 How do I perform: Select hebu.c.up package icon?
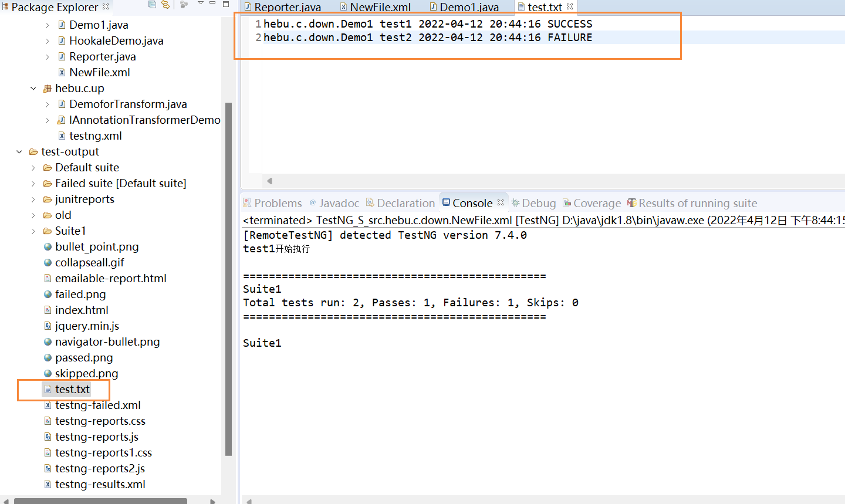pos(48,89)
